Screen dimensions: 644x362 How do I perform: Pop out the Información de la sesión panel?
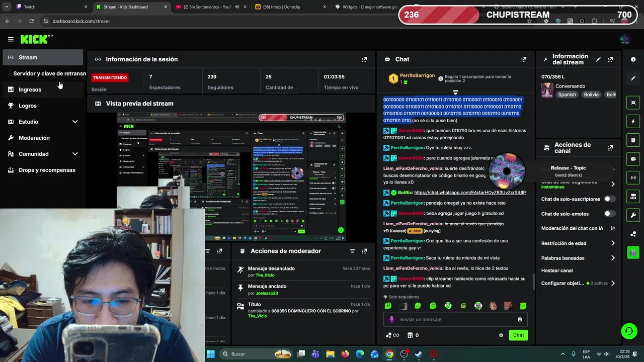click(x=364, y=59)
